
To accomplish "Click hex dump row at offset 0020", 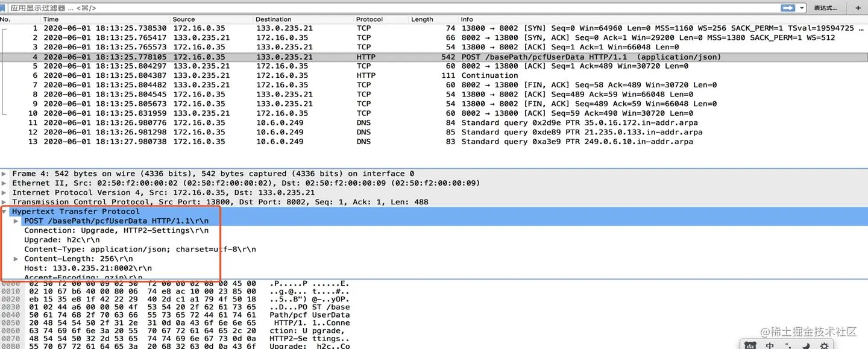I will click(175, 299).
